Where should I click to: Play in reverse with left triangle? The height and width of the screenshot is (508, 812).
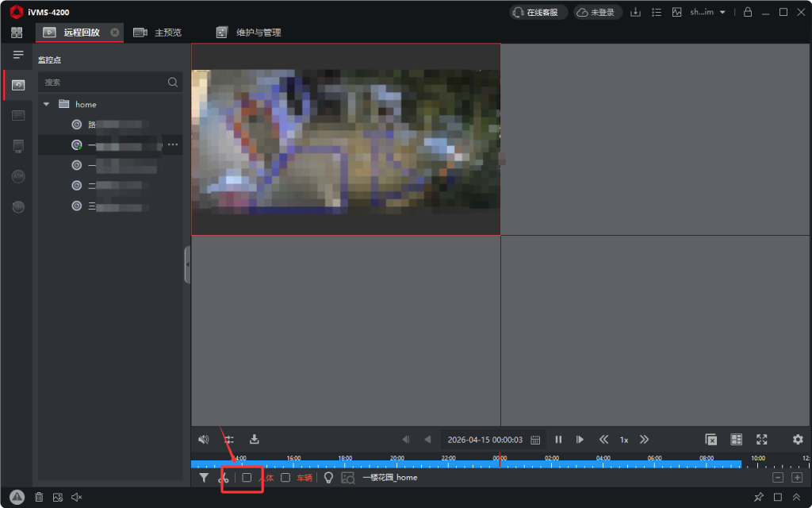(x=427, y=440)
